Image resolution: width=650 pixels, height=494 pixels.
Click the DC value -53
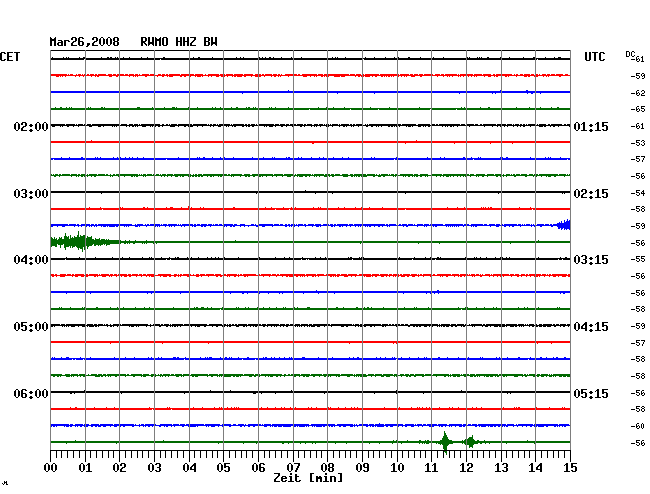point(638,143)
